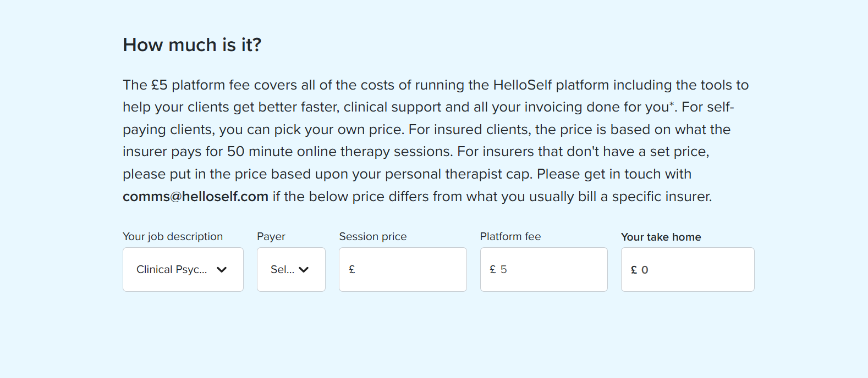Click the "Platform fee" label

tap(510, 236)
